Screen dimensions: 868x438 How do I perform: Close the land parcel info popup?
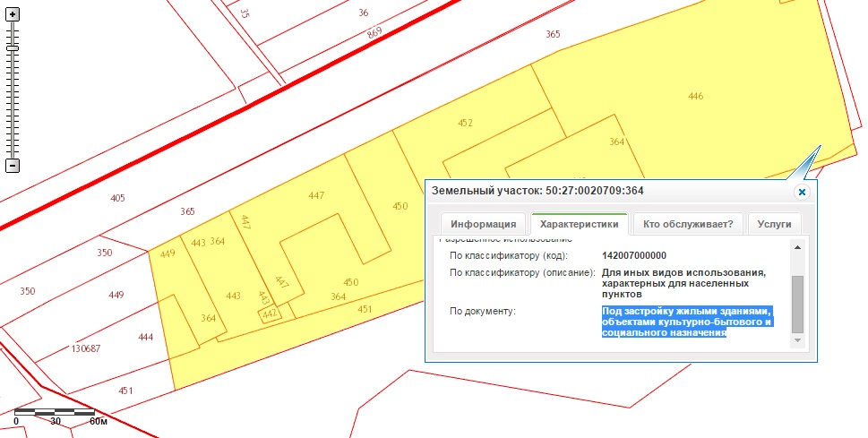(802, 192)
